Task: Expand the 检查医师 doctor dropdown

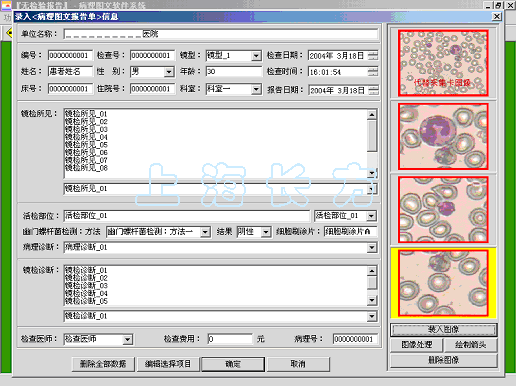Action: (x=127, y=339)
